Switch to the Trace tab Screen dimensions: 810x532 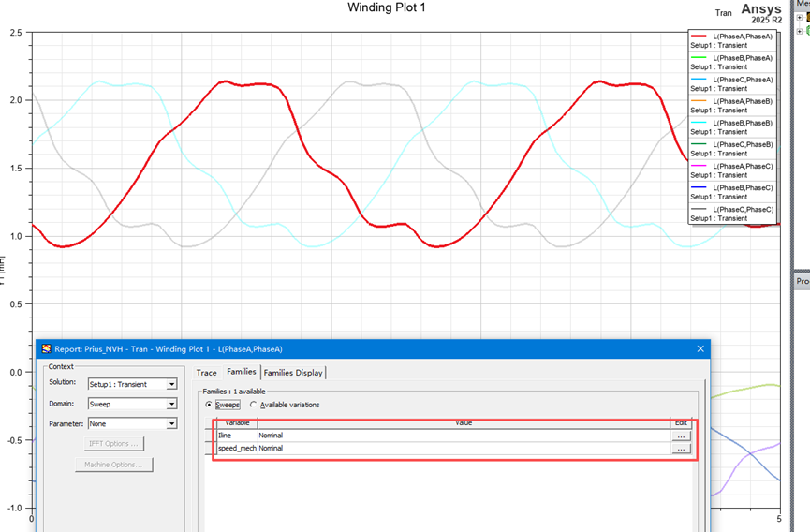pos(207,373)
